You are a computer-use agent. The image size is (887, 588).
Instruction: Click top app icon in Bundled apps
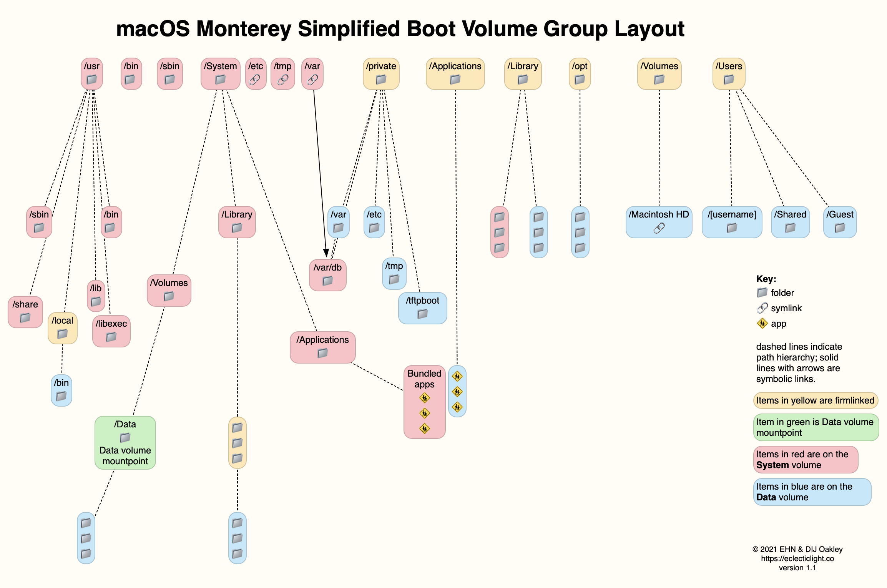coord(424,398)
